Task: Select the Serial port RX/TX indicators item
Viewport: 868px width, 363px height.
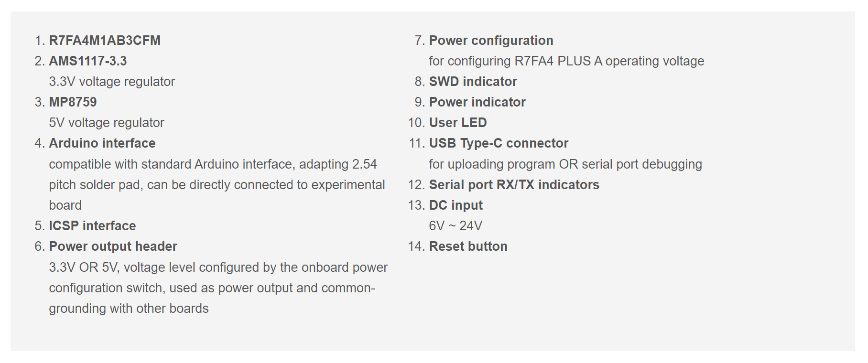Action: click(514, 185)
